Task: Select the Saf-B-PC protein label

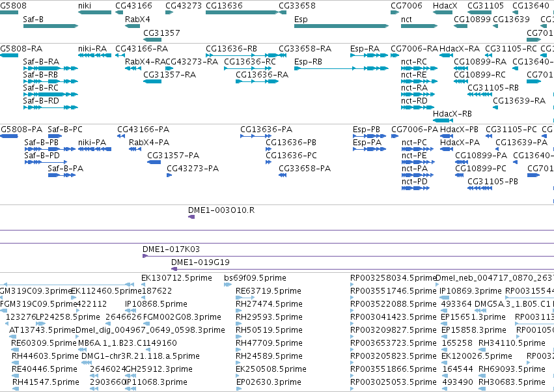Action: coord(65,130)
